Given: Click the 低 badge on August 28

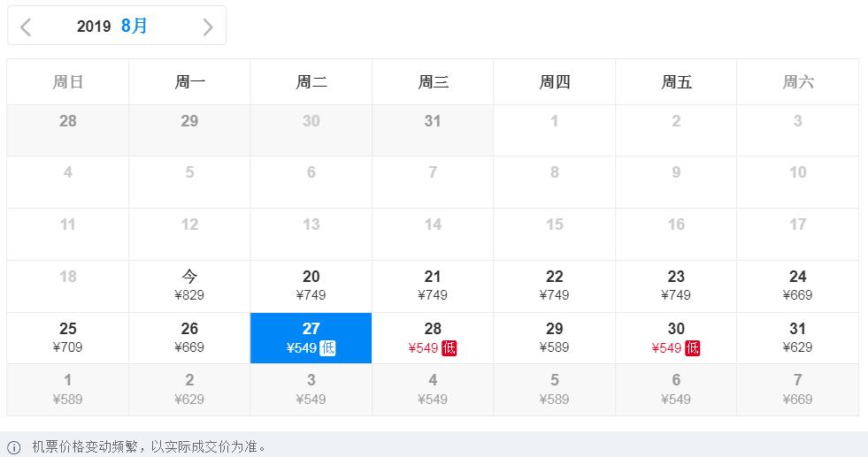Looking at the screenshot, I should [x=449, y=348].
